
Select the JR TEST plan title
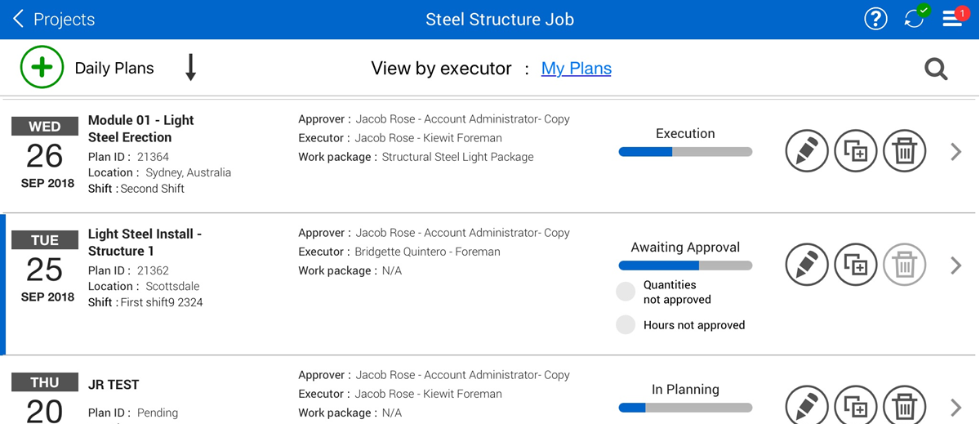click(114, 385)
